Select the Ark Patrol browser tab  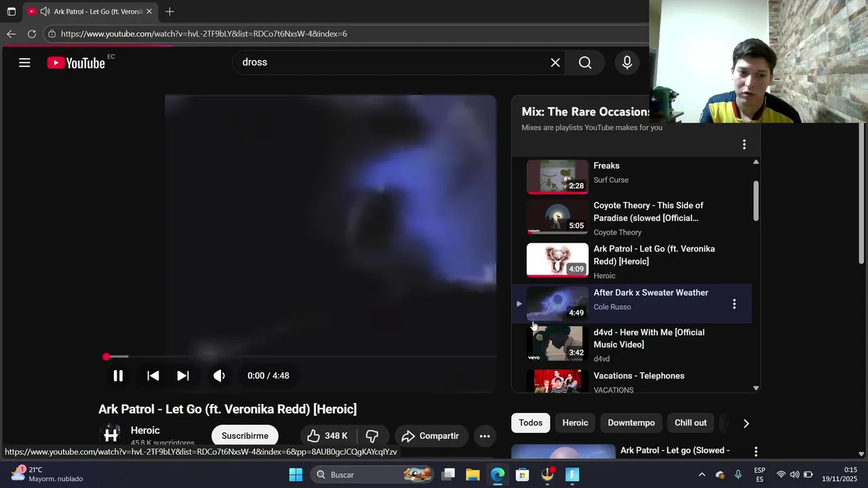pos(91,12)
